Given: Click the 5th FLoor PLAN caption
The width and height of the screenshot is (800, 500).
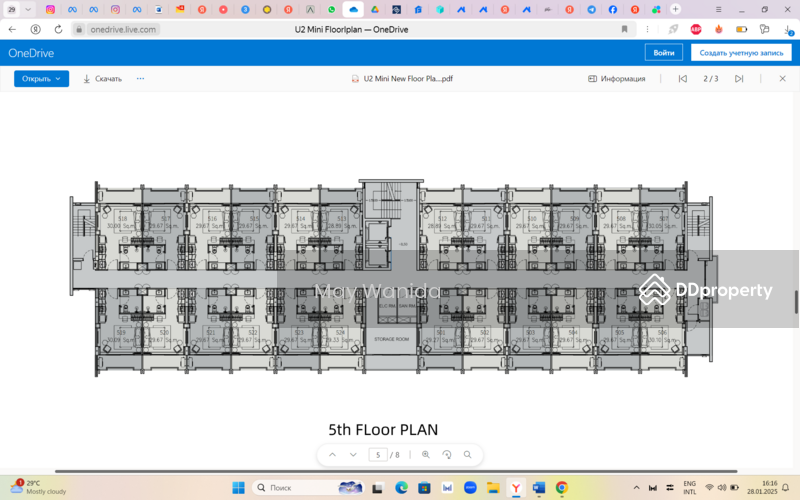Looking at the screenshot, I should pos(383,430).
